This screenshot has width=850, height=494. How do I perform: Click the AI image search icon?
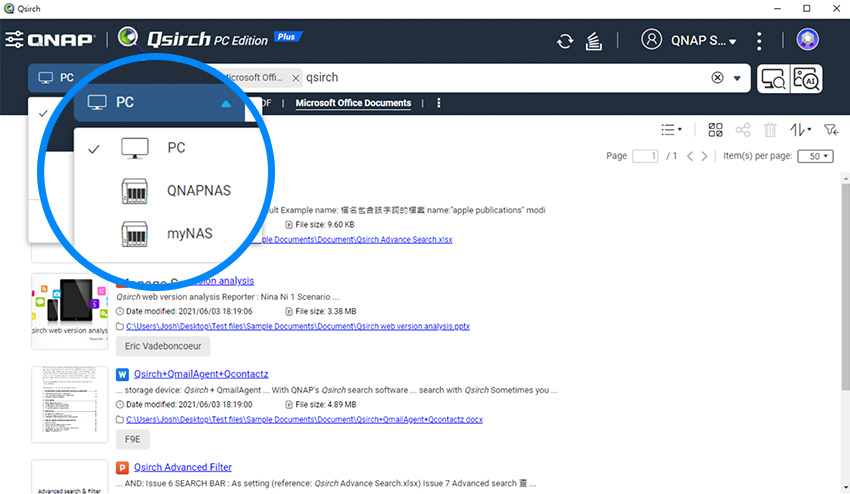[806, 78]
